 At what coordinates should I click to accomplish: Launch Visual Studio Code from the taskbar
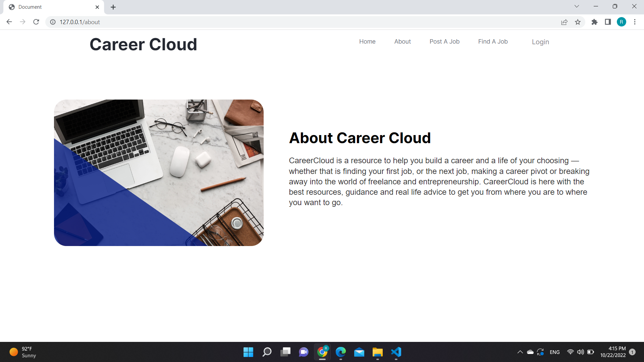pyautogui.click(x=396, y=352)
